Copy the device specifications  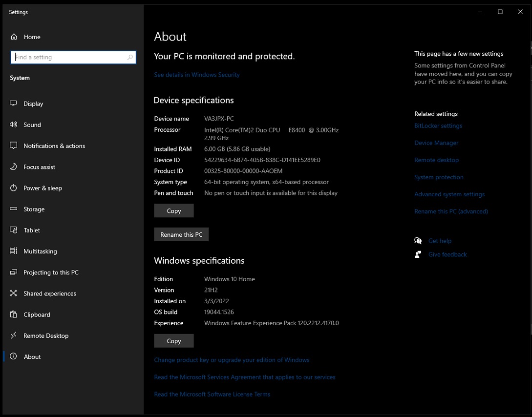(x=174, y=211)
